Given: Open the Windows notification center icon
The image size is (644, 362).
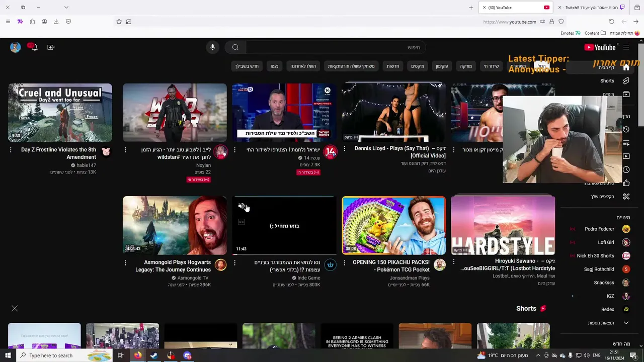Looking at the screenshot, I should coord(633,355).
